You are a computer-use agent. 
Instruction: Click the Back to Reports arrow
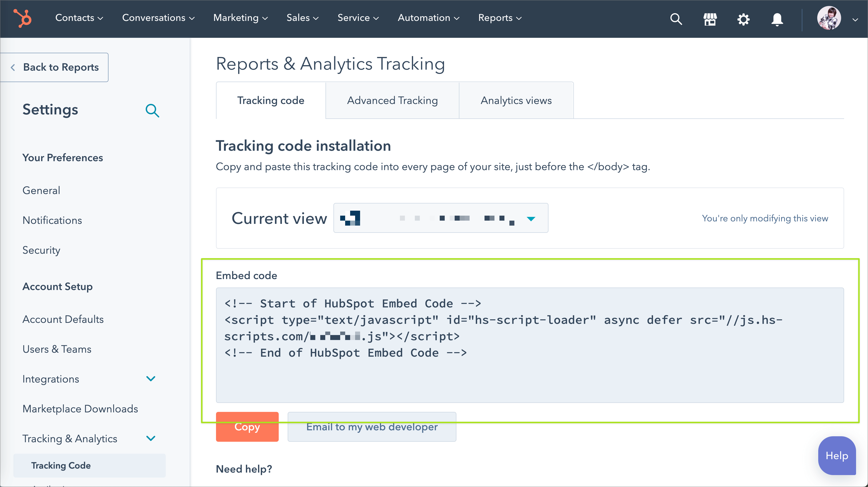point(13,67)
